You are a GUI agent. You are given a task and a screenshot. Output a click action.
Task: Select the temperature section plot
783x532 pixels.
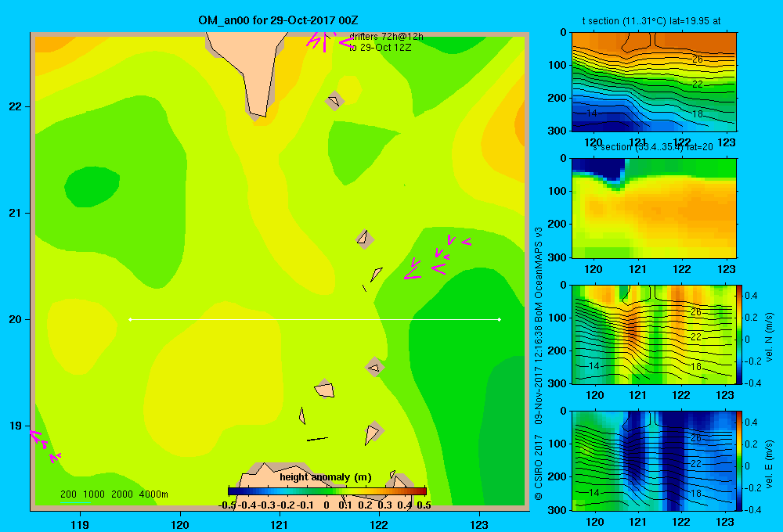click(654, 82)
